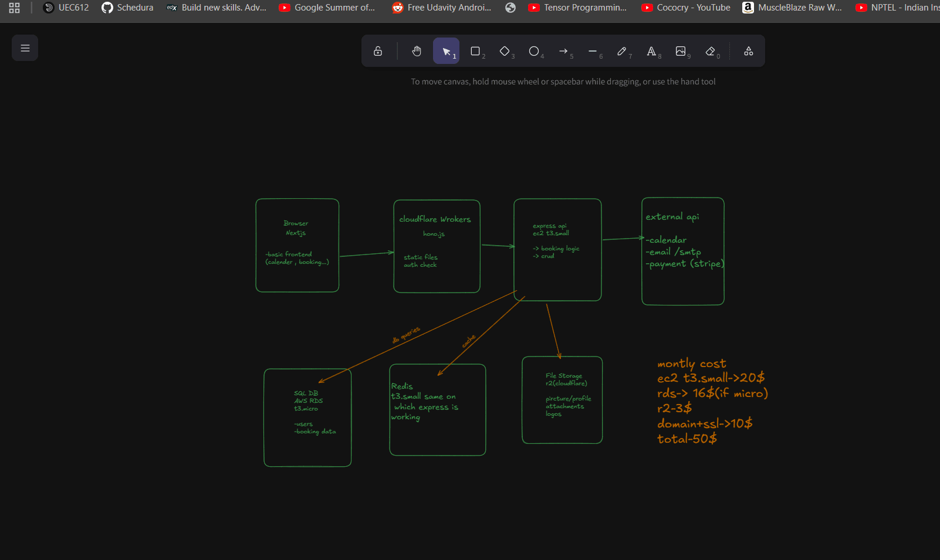Open the hamburger main menu
The width and height of the screenshot is (940, 560).
coord(25,47)
